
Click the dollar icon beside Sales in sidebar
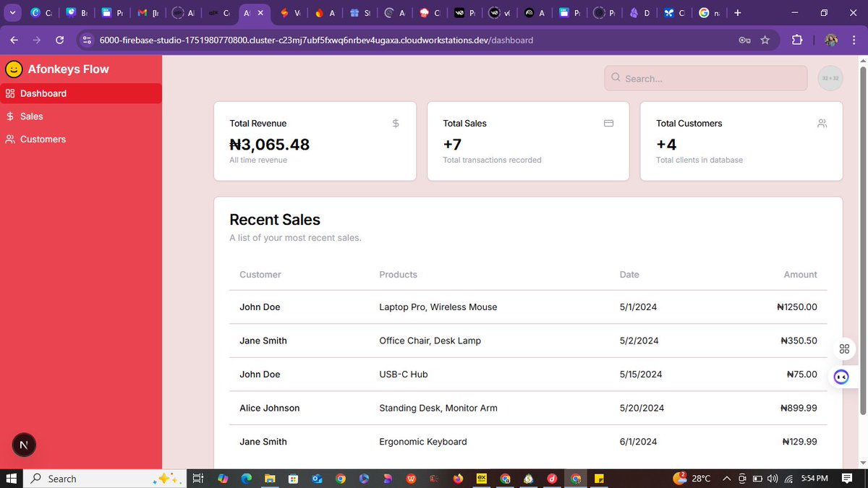point(10,116)
